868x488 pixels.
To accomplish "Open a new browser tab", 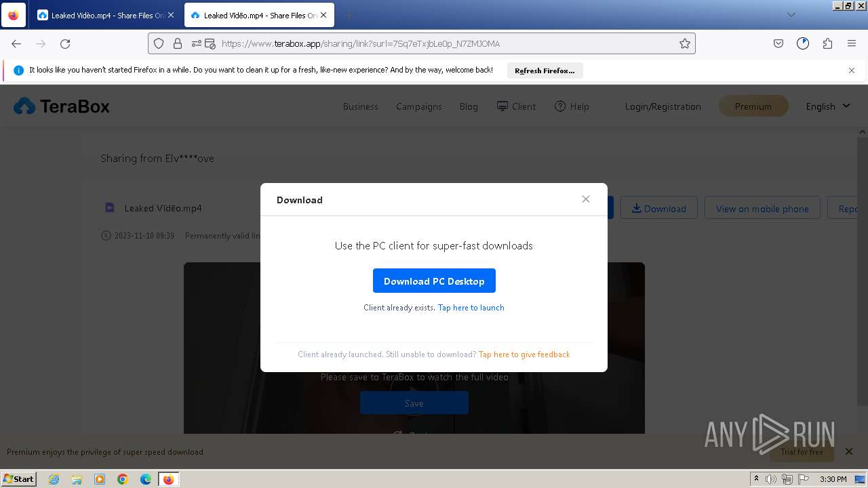I will point(349,15).
